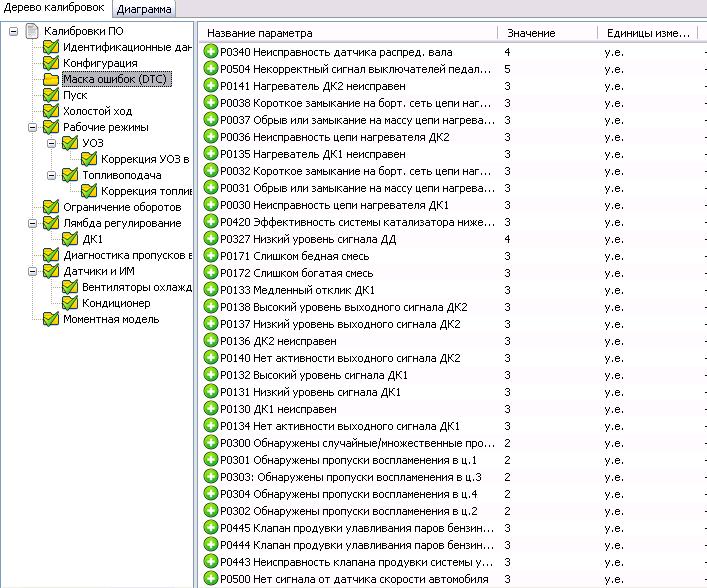Toggle the Пуск checkbox icon
707x588 pixels.
tap(51, 95)
